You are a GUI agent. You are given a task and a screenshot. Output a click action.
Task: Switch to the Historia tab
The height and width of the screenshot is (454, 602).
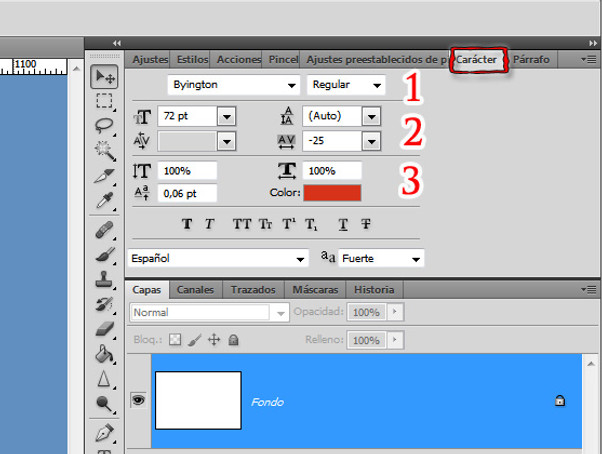(x=374, y=289)
